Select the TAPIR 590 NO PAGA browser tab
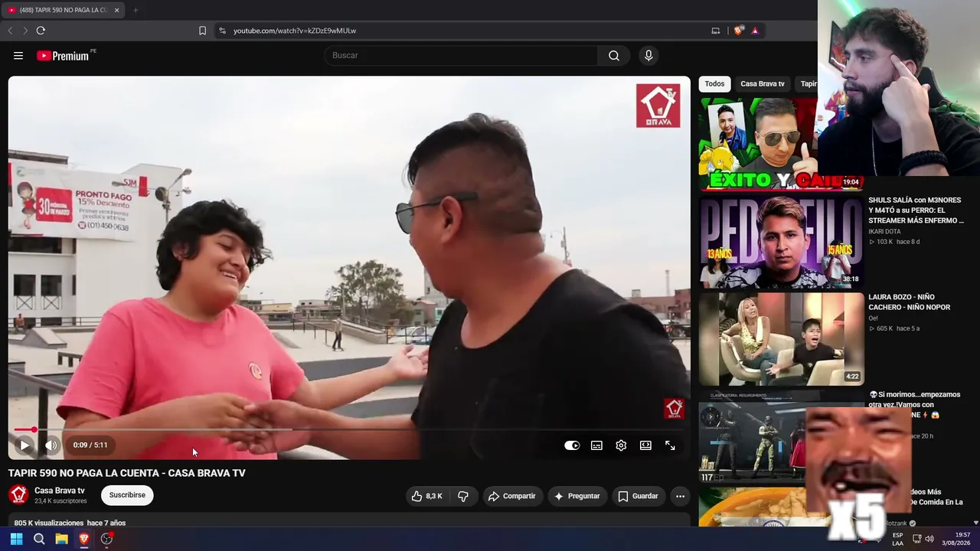The image size is (980, 551). pos(64,10)
